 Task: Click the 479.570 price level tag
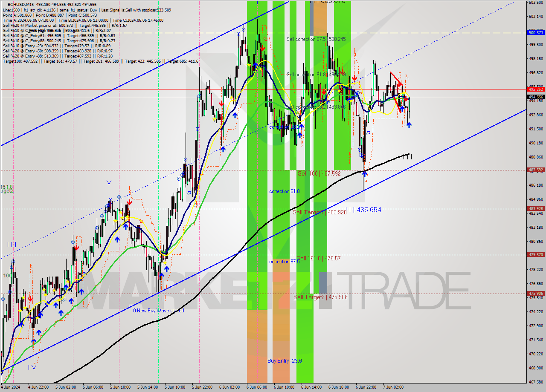coord(536,254)
